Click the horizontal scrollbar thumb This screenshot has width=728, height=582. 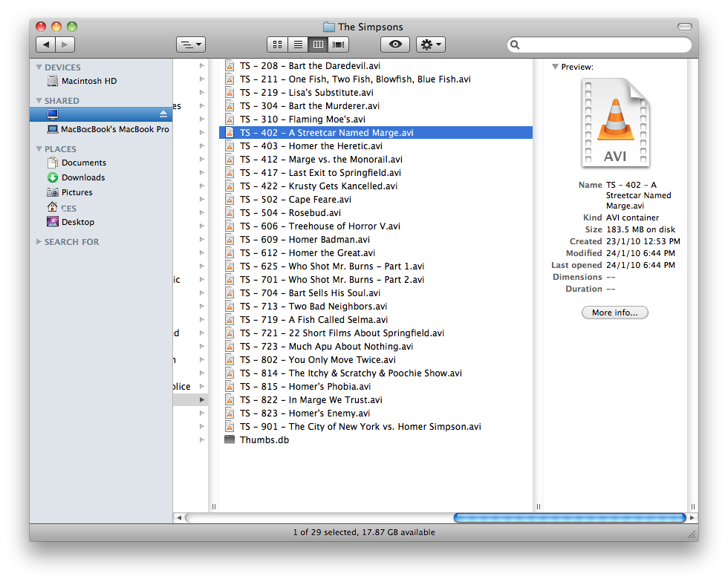pos(570,517)
